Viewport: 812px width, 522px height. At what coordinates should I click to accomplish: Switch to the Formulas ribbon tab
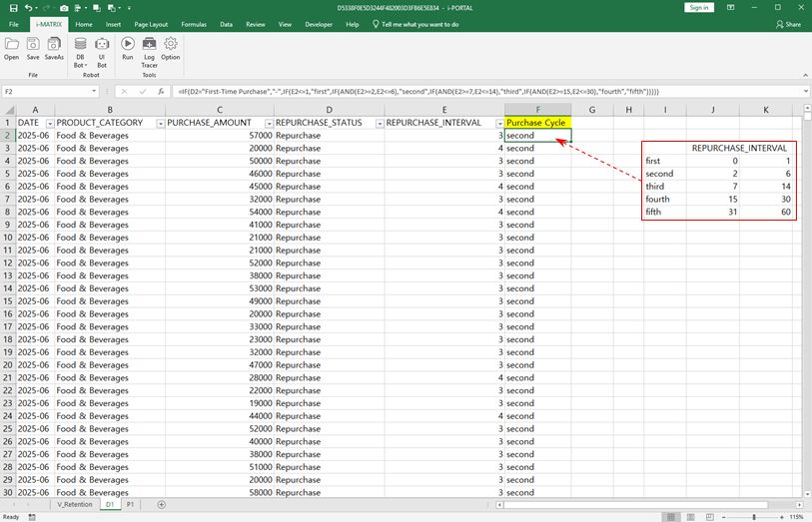[x=194, y=24]
